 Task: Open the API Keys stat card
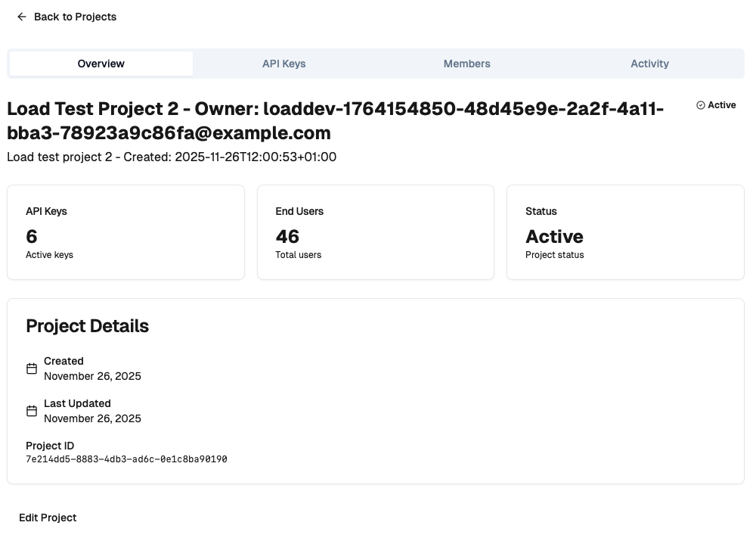pyautogui.click(x=125, y=232)
